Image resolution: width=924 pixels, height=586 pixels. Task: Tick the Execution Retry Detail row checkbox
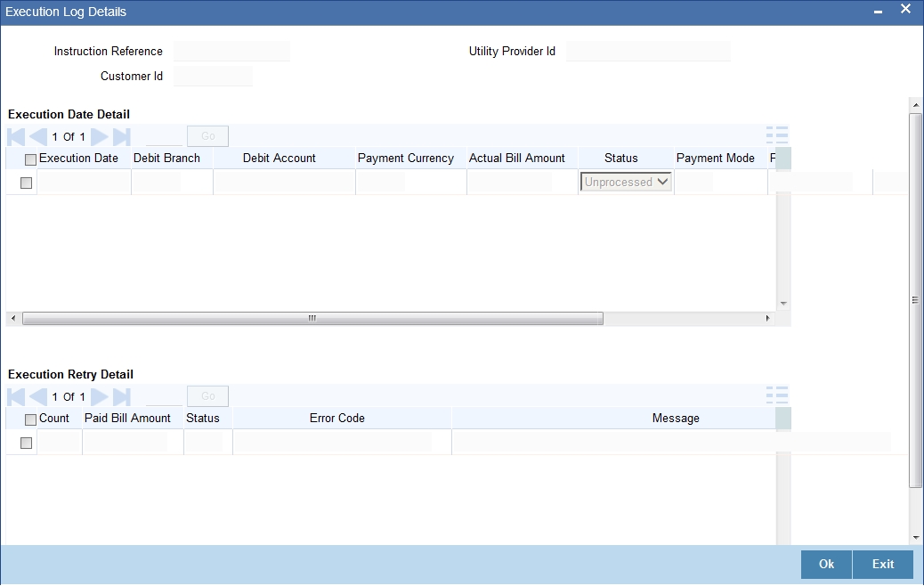(x=26, y=443)
